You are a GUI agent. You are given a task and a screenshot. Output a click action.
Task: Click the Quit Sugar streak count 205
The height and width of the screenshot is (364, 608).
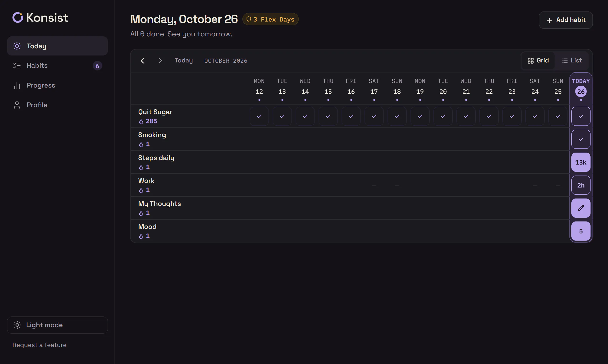(152, 121)
